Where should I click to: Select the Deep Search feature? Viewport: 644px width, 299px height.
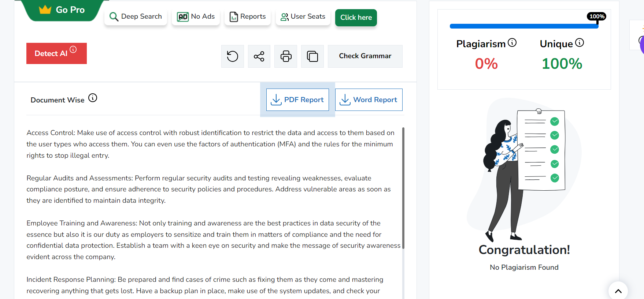pos(136,17)
